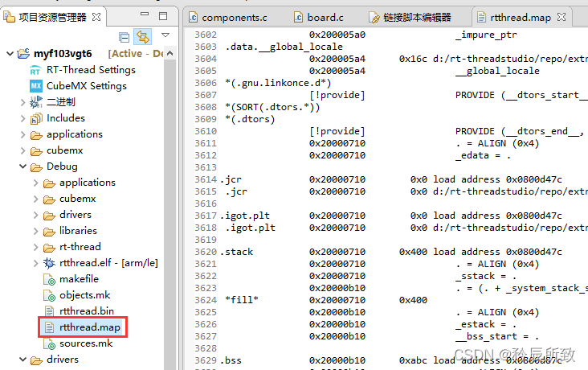Click the sources.mk file icon
Screen dimensions: 588x370
[x=49, y=343]
